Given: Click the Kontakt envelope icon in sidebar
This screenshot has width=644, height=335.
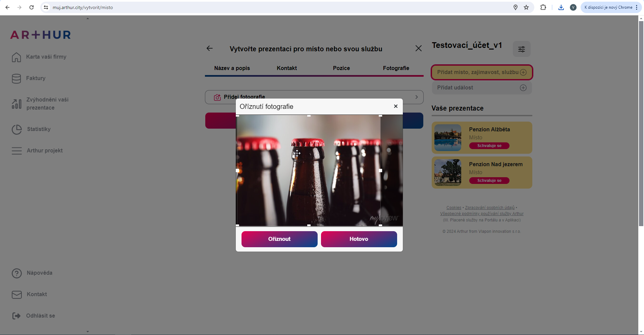Looking at the screenshot, I should (16, 294).
